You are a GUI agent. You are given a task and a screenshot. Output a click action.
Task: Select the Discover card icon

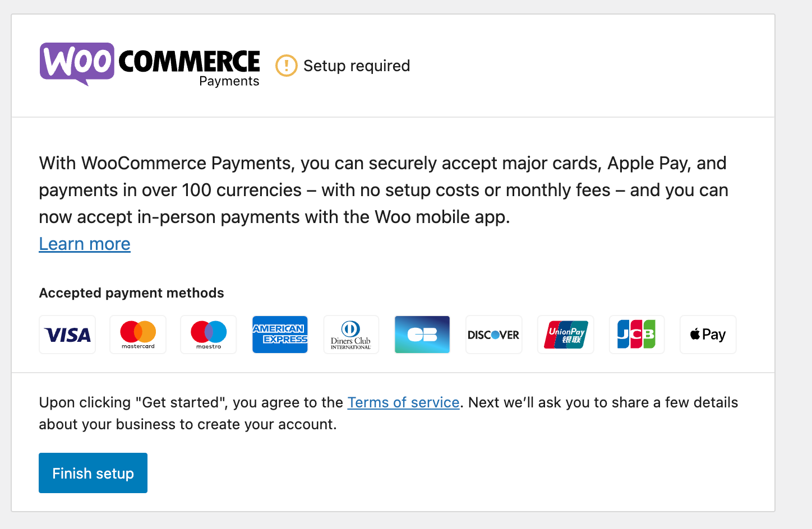click(x=493, y=335)
